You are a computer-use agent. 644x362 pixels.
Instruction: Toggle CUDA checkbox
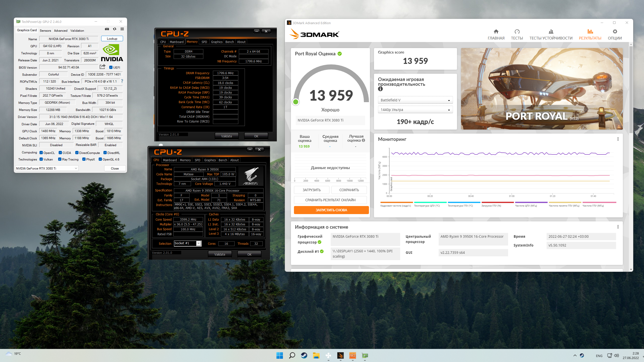(60, 153)
